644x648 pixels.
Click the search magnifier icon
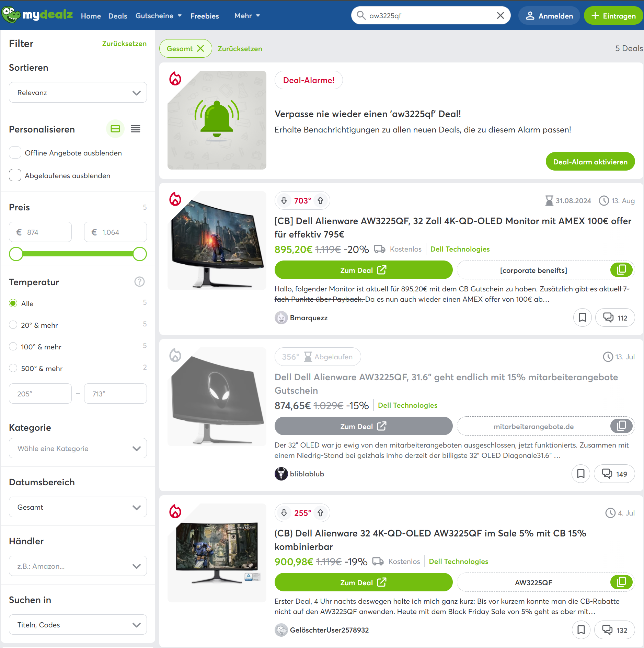pos(361,15)
